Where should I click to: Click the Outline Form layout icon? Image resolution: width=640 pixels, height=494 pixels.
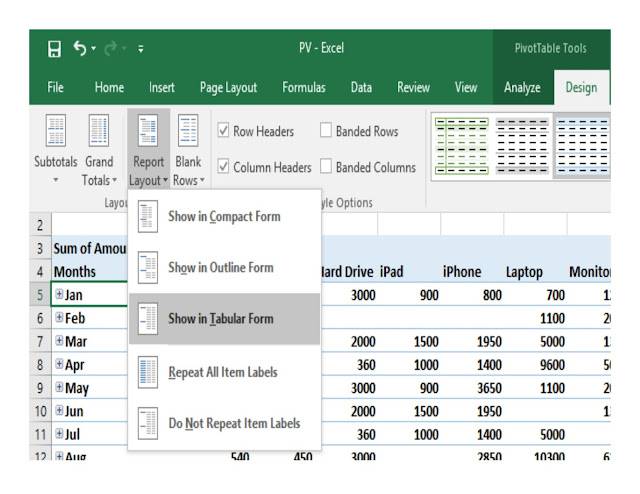[148, 267]
